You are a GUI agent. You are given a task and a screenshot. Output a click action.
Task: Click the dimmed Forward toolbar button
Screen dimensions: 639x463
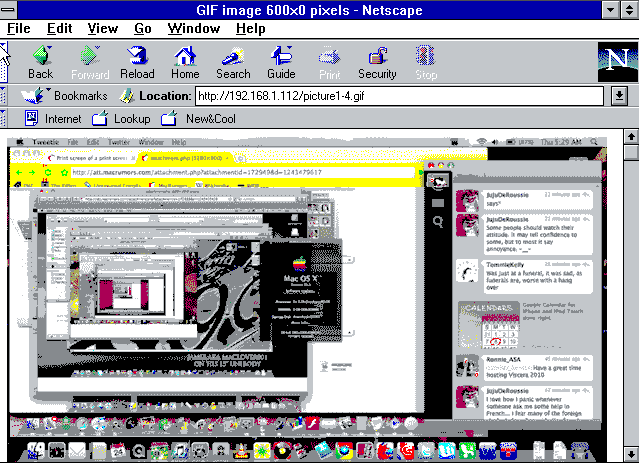coord(90,62)
